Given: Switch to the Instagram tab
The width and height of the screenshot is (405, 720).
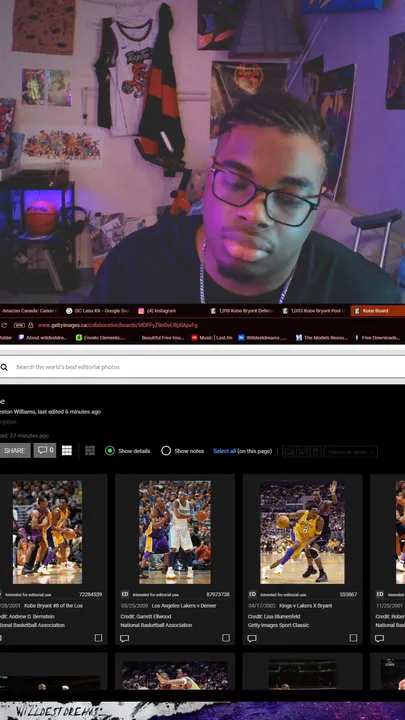Looking at the screenshot, I should tap(157, 311).
